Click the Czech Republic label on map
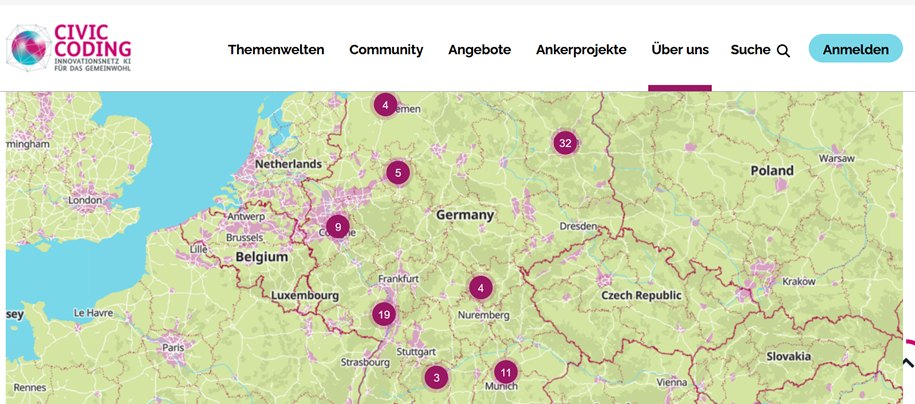 [641, 295]
